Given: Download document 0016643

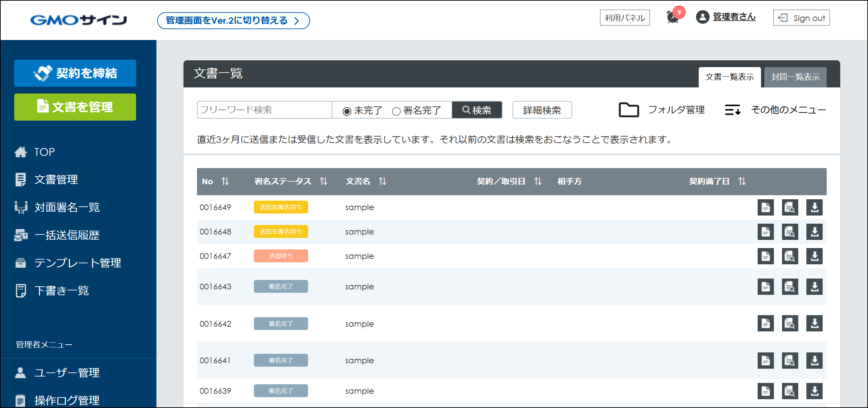Looking at the screenshot, I should [814, 287].
